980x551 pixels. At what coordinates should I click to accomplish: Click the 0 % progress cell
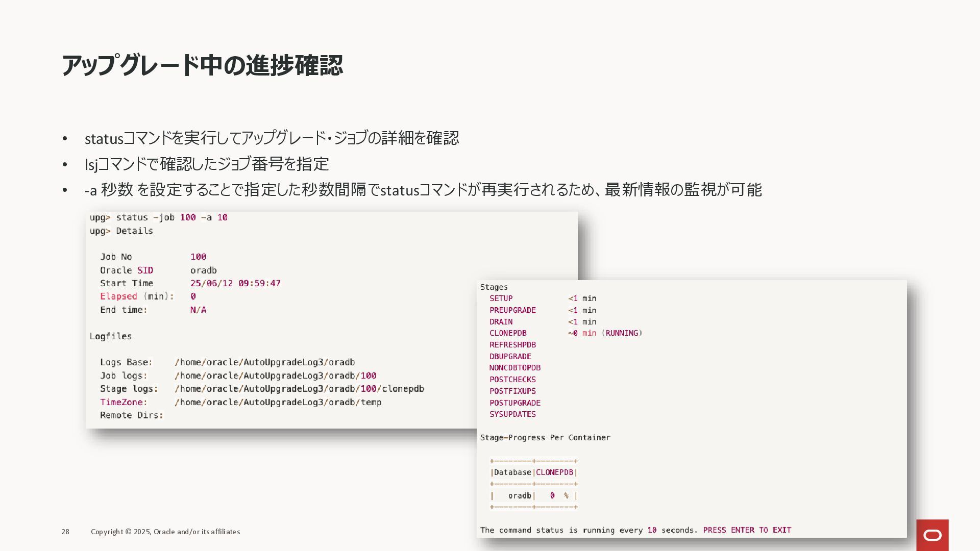click(x=559, y=496)
